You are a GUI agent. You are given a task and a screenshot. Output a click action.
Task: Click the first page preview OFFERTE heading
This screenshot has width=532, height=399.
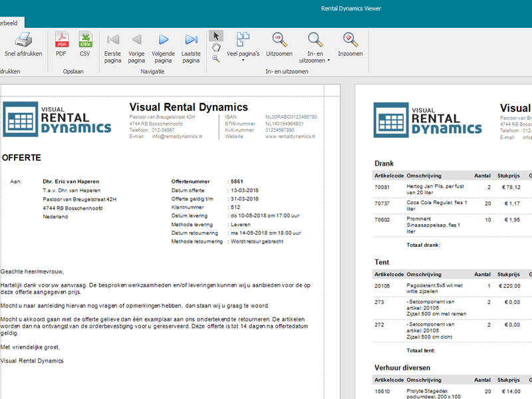click(21, 158)
